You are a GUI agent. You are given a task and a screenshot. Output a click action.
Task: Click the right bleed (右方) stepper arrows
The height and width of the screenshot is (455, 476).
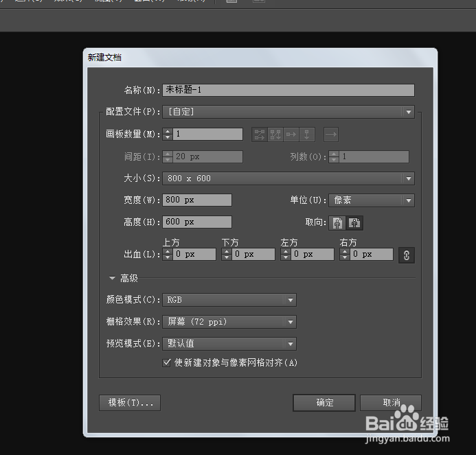345,254
